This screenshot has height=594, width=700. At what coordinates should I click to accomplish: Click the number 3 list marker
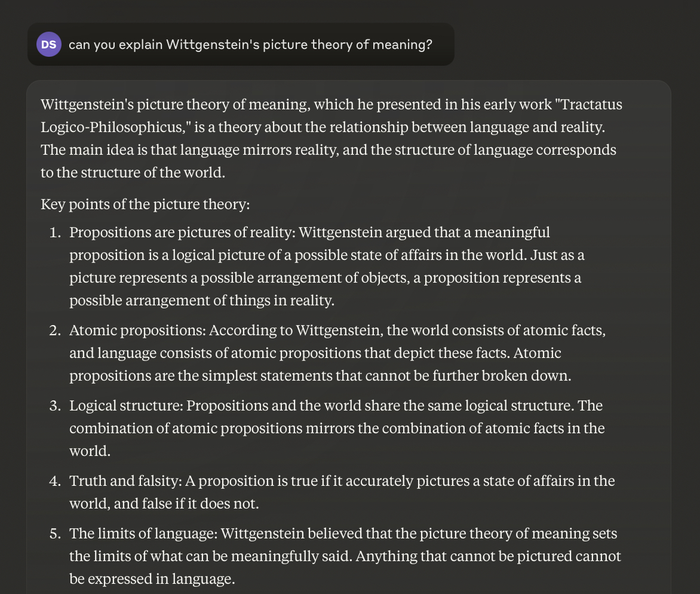[x=55, y=406]
